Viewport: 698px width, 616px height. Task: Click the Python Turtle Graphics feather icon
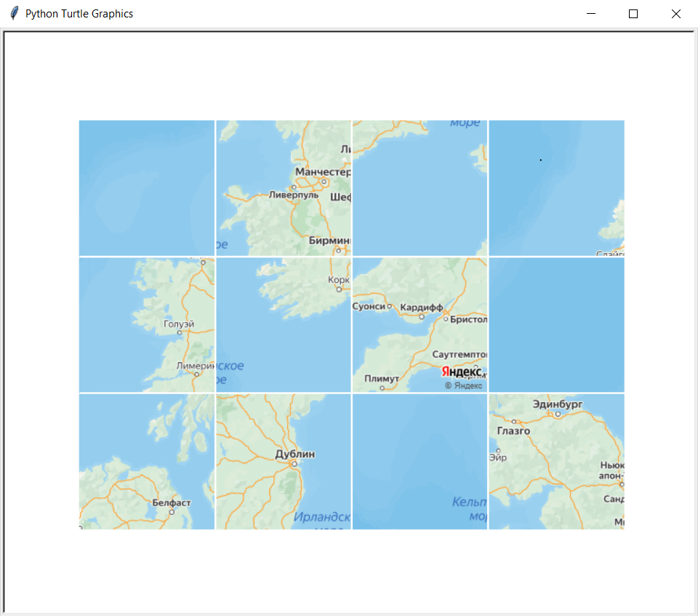pos(15,13)
